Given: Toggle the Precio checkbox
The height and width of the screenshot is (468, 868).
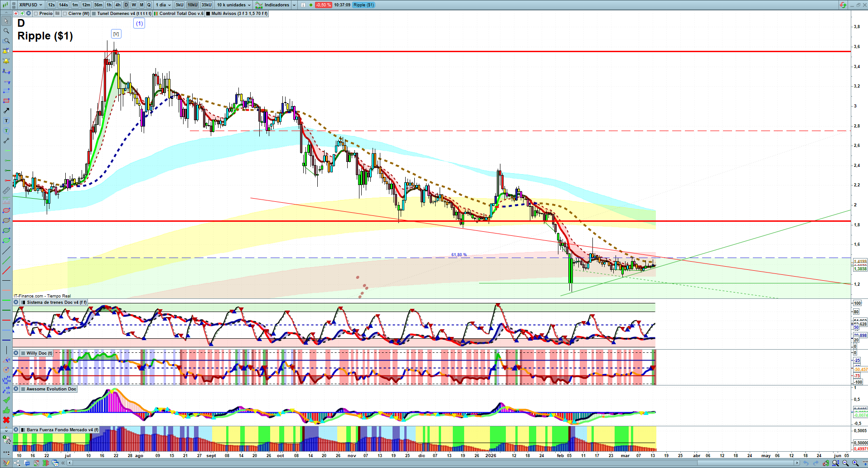Looking at the screenshot, I should click(x=36, y=14).
